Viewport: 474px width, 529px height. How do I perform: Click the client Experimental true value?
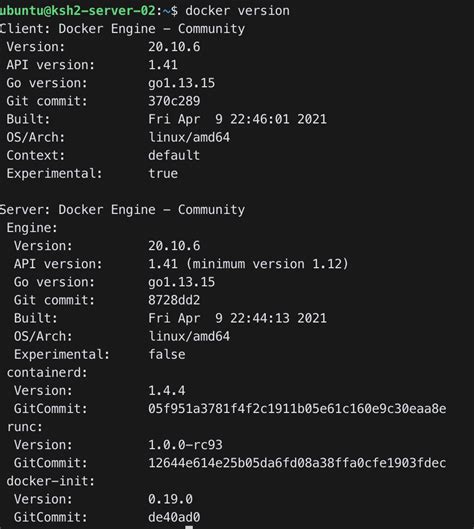point(163,173)
